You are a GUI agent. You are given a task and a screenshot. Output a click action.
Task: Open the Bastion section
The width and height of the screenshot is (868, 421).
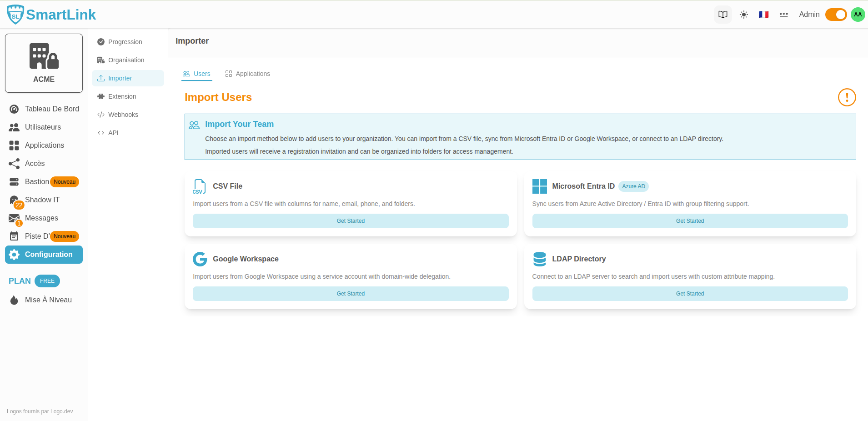tap(37, 182)
